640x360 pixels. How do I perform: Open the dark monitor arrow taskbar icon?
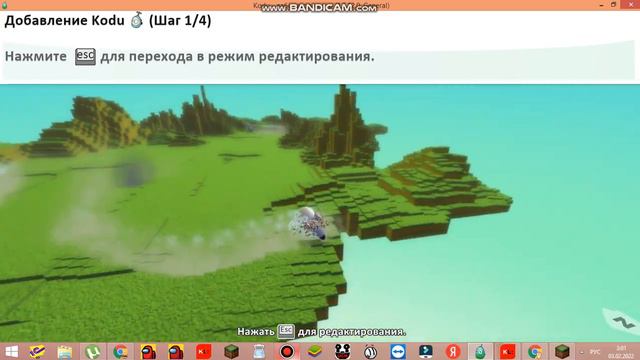426,351
